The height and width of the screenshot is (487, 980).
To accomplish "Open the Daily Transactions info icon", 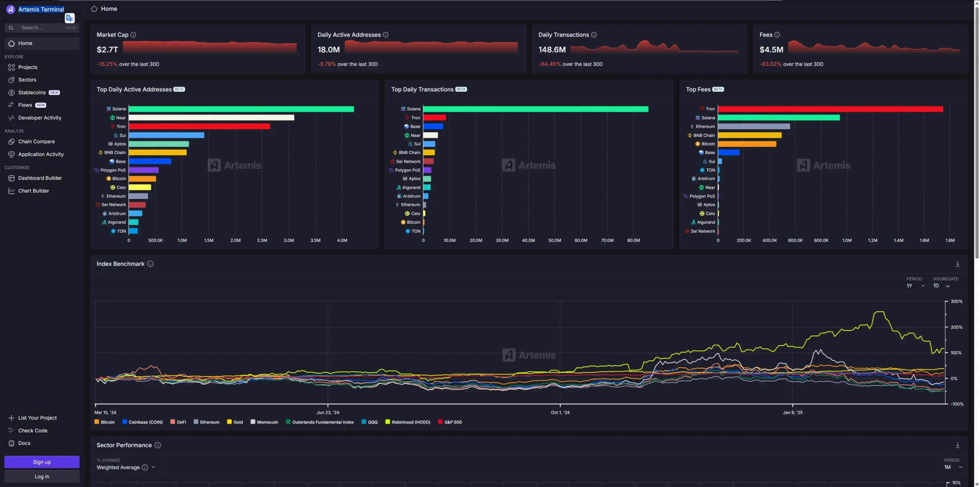I will coord(594,34).
